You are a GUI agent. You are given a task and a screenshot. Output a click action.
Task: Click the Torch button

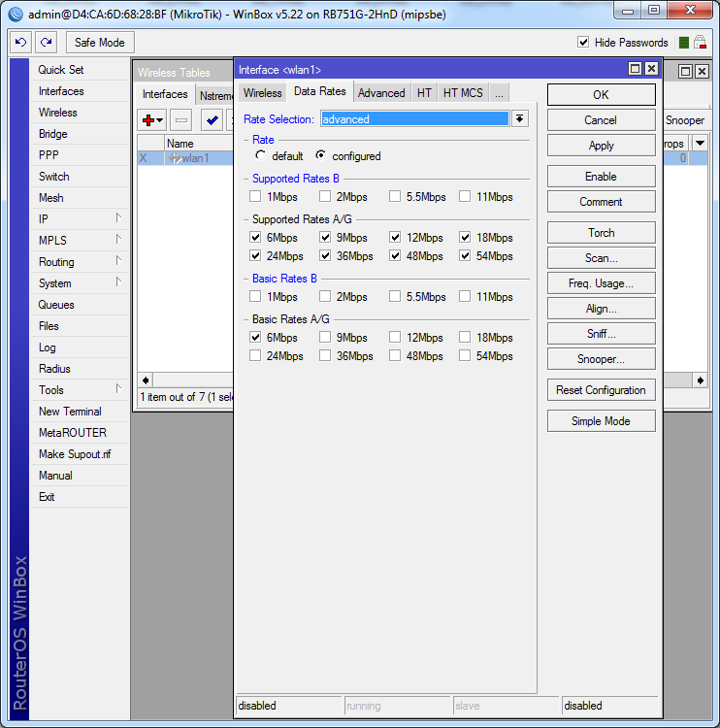602,233
